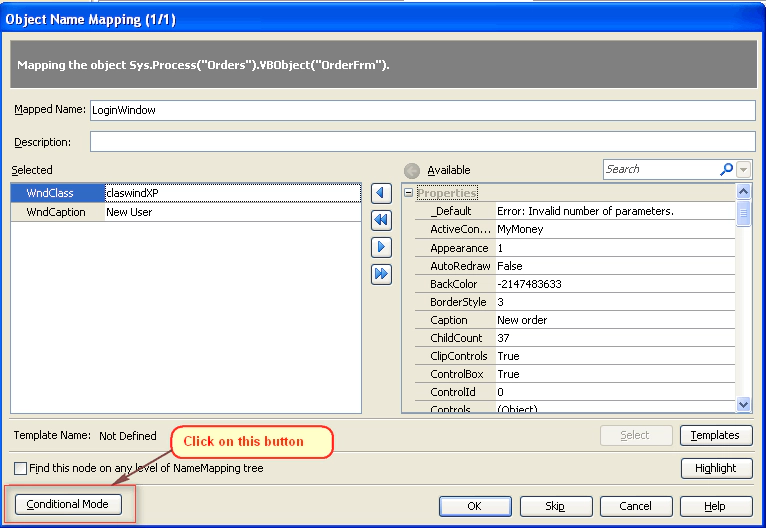The height and width of the screenshot is (528, 766).
Task: Enable 'Find this node on any level' checkbox
Action: pos(21,468)
